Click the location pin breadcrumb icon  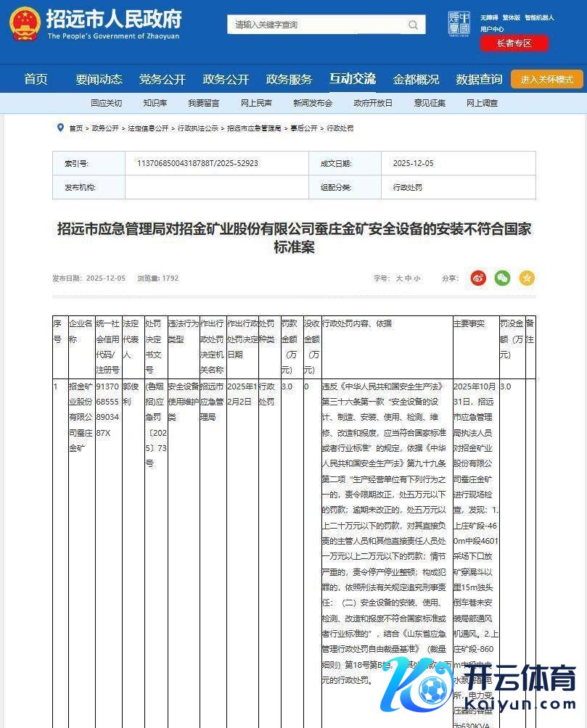[60, 128]
